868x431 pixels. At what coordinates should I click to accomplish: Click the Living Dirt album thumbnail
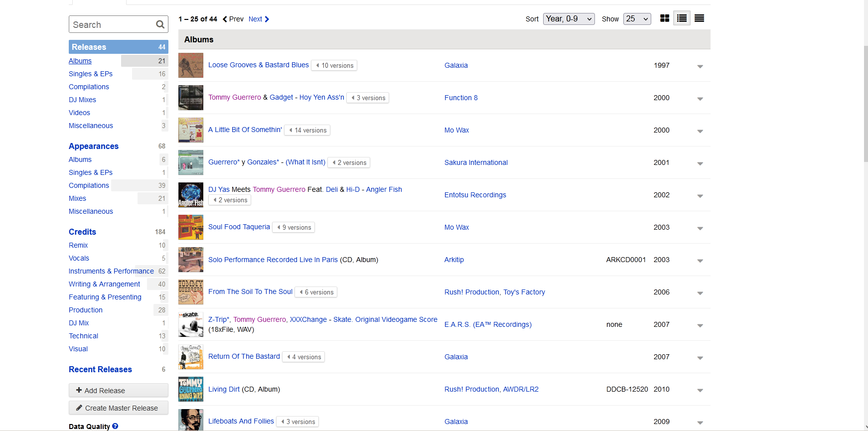point(191,389)
